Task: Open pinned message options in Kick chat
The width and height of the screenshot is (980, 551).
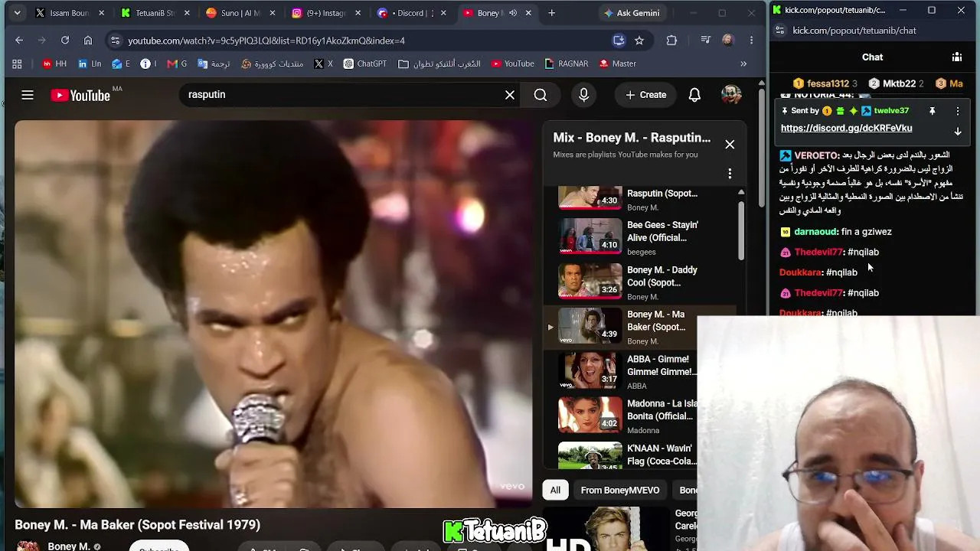Action: 957,111
